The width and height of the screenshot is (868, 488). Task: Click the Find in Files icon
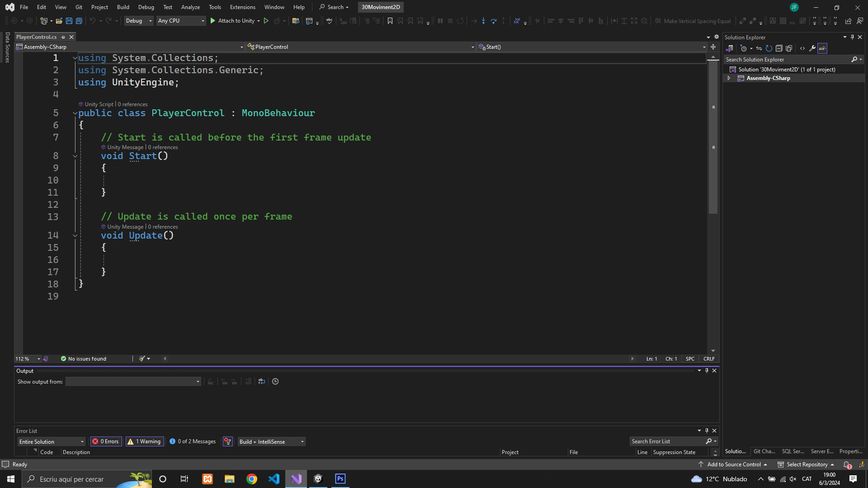296,21
